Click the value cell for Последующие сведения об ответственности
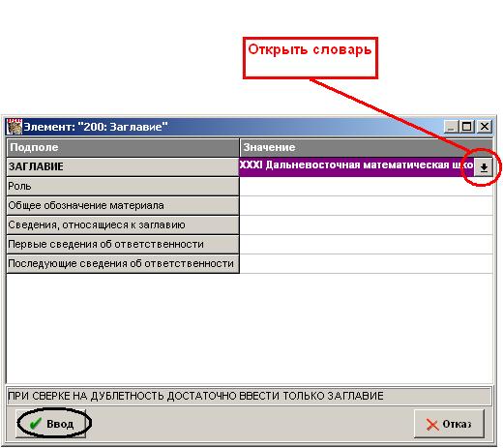The height and width of the screenshot is (448, 503). coord(367,263)
